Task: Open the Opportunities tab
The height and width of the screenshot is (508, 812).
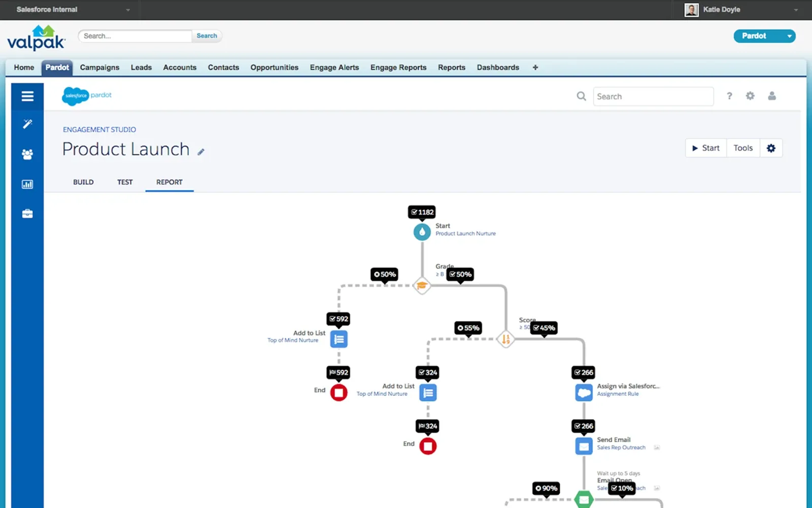Action: (x=275, y=67)
